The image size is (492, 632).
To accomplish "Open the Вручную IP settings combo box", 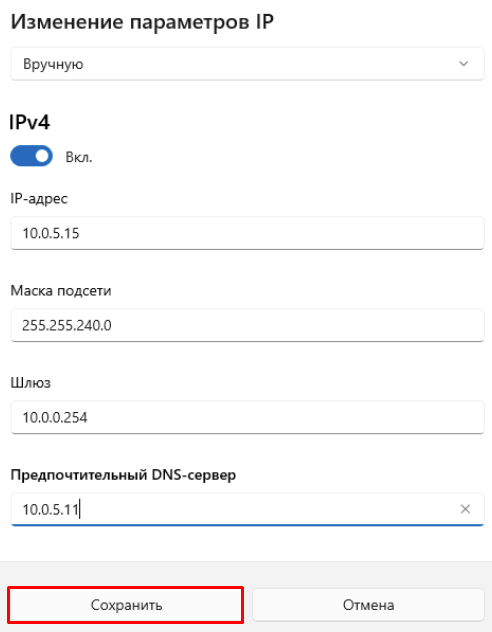I will click(x=247, y=64).
